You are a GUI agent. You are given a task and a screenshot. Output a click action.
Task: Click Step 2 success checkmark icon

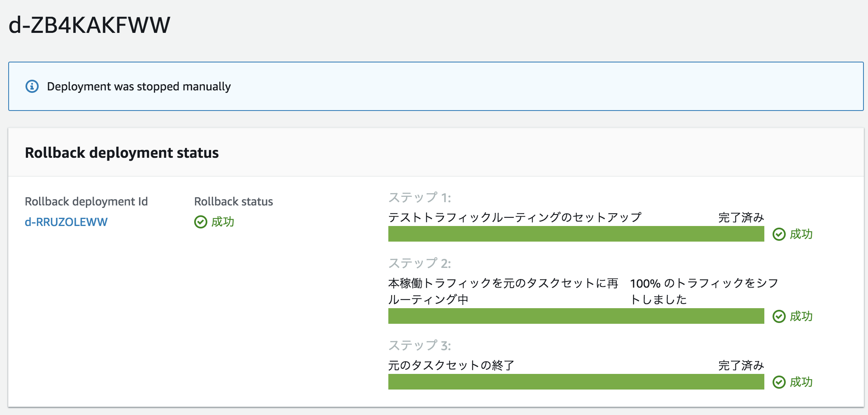[x=779, y=316]
